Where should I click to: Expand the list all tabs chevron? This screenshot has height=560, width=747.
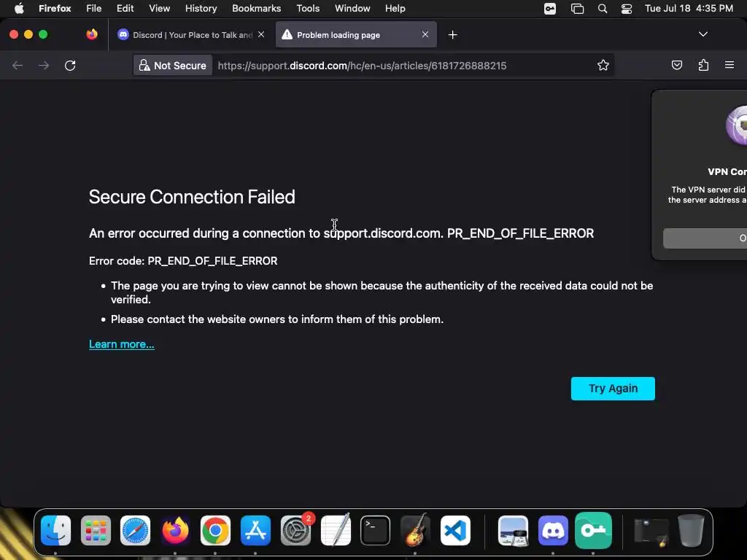[x=703, y=34]
